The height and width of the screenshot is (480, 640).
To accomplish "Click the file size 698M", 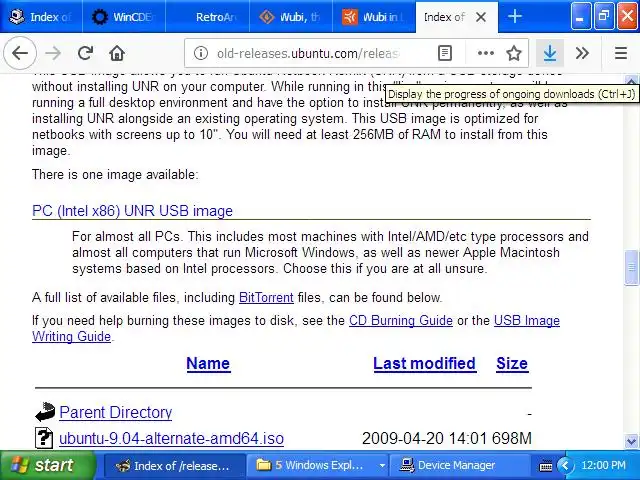I will [512, 438].
